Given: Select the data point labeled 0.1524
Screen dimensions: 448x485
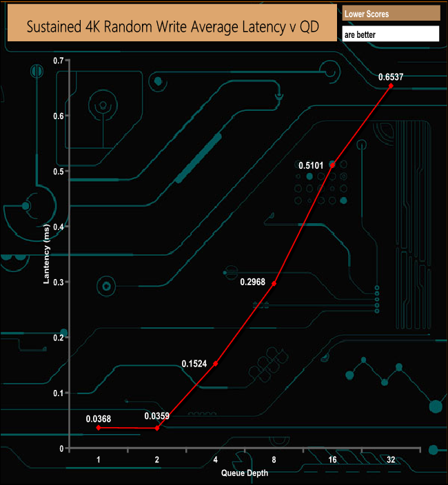Looking at the screenshot, I should click(215, 364).
